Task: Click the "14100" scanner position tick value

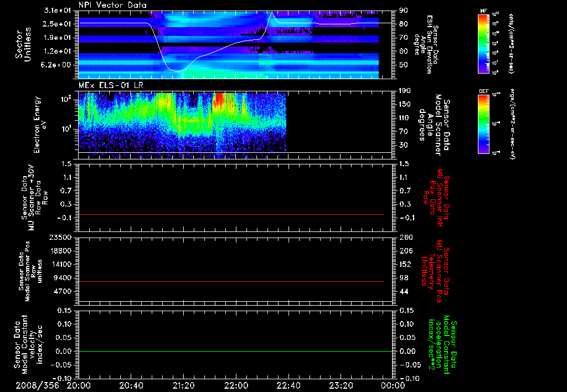Action: 60,264
